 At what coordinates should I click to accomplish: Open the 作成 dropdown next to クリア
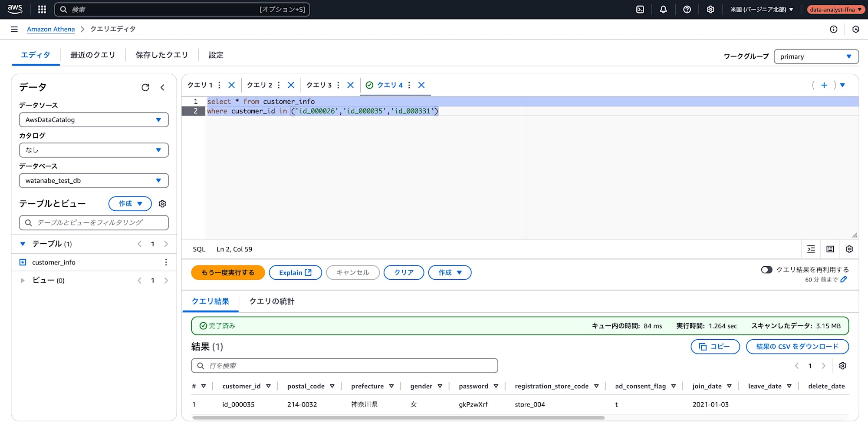[x=450, y=272]
